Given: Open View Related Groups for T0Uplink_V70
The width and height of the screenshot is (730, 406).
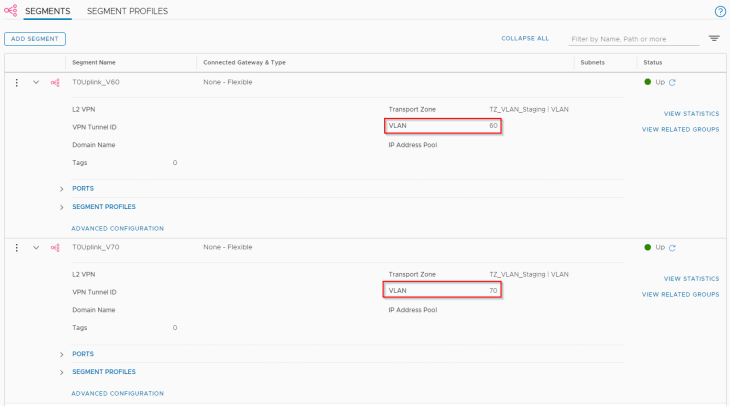Looking at the screenshot, I should click(680, 294).
